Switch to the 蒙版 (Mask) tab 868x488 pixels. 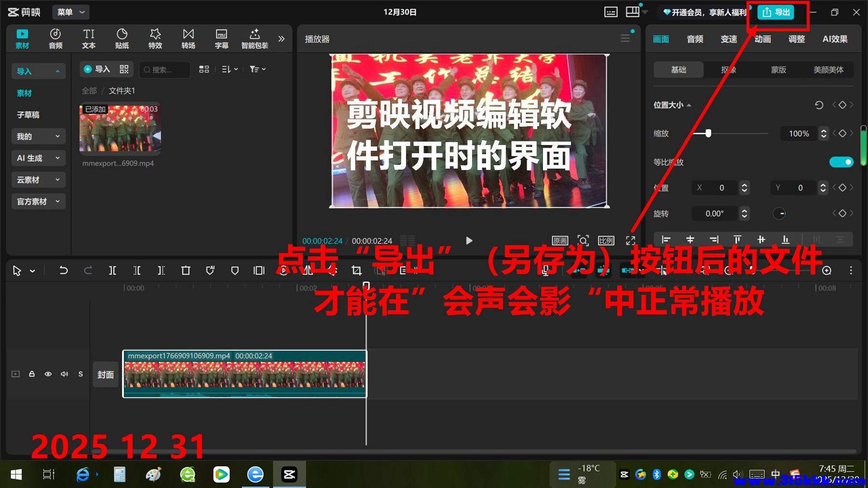[x=779, y=69]
